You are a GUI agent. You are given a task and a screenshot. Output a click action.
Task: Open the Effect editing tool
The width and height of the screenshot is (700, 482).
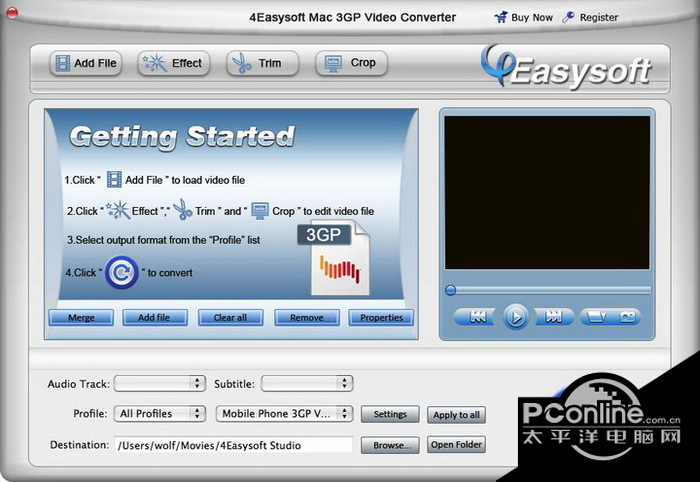(174, 63)
